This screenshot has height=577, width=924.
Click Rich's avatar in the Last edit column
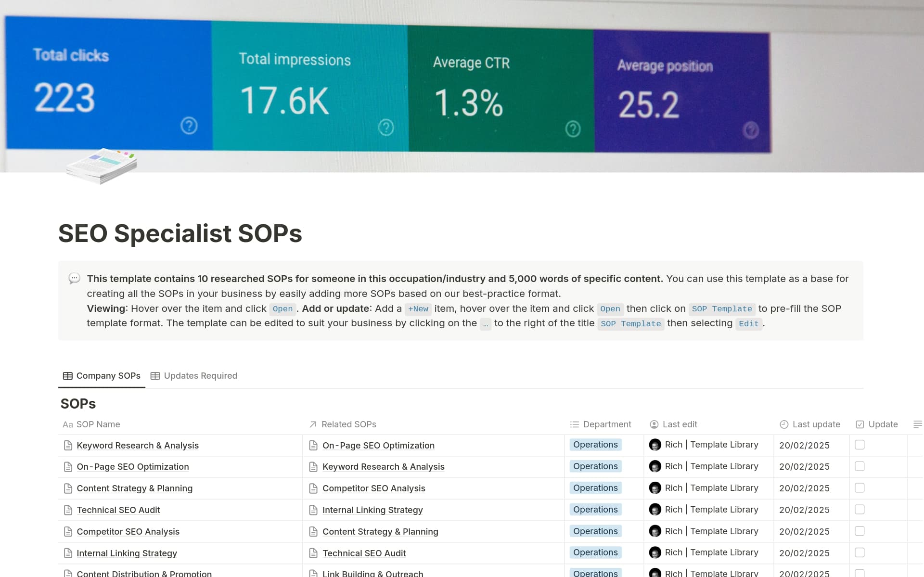[x=655, y=445]
